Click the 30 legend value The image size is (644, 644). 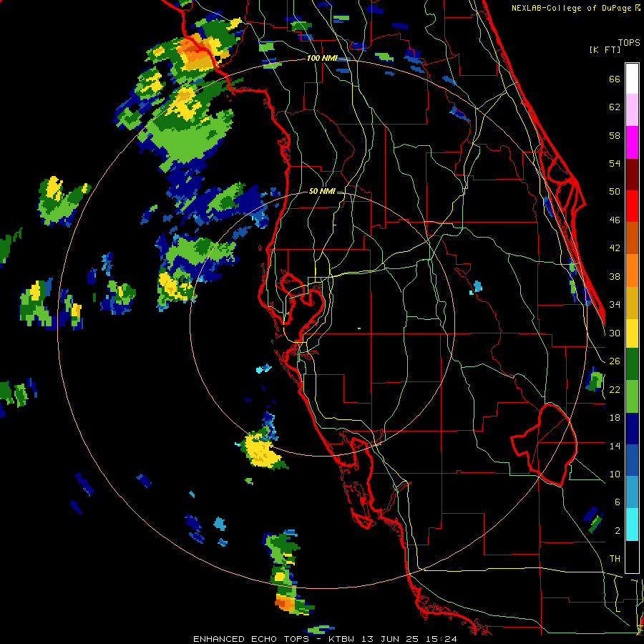click(x=615, y=333)
